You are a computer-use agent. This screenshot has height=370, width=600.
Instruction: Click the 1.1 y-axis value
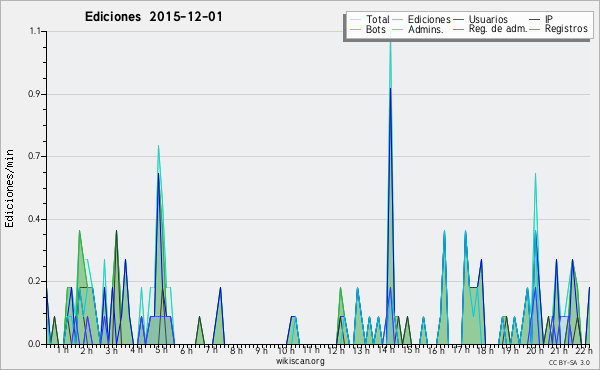click(35, 31)
